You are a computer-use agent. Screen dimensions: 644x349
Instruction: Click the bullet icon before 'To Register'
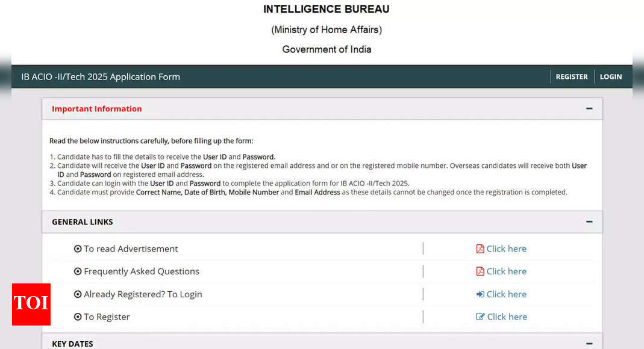point(78,317)
